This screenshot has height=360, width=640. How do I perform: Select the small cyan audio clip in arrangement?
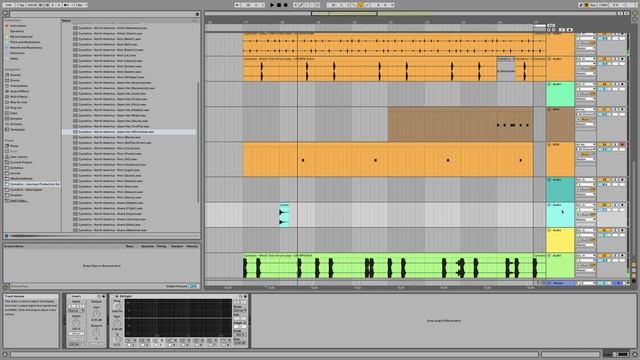[284, 215]
